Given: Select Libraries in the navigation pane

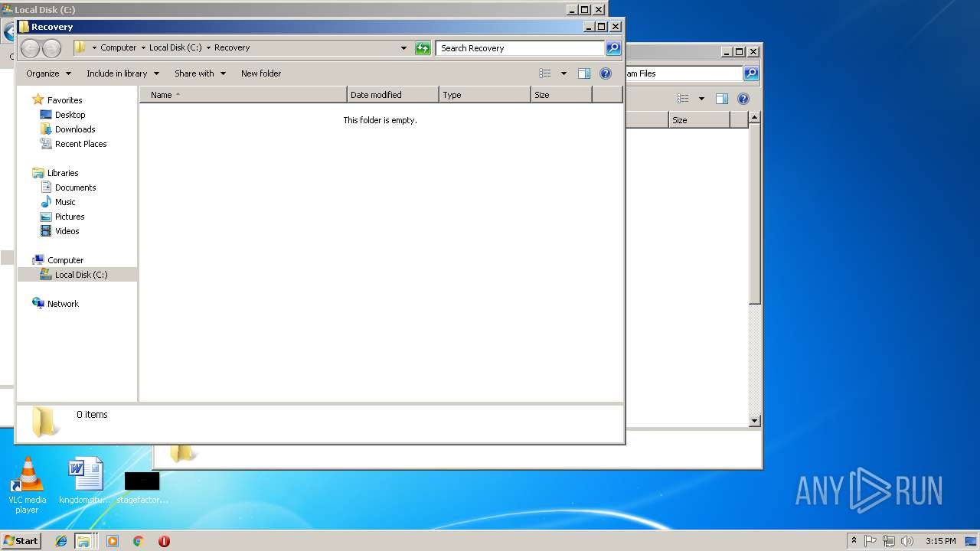Looking at the screenshot, I should tap(63, 173).
